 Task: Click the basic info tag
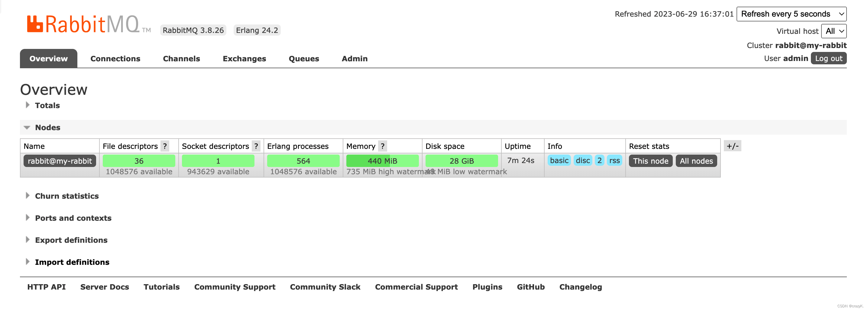[559, 161]
